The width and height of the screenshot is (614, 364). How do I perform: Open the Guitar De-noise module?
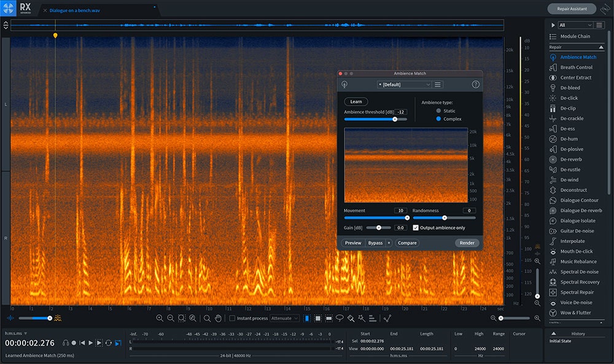click(577, 231)
